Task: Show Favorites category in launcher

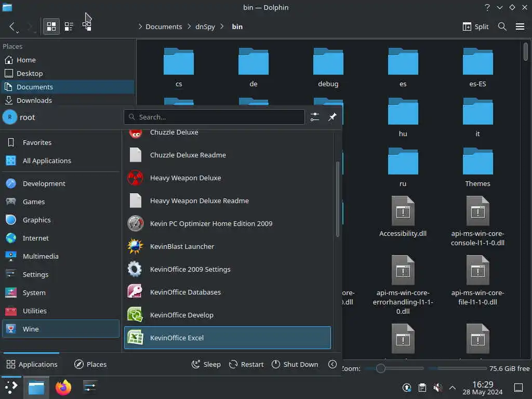Action: 61,142
